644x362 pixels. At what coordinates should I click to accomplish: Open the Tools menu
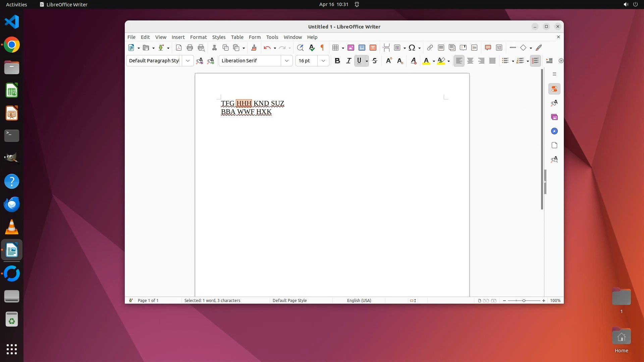click(272, 37)
